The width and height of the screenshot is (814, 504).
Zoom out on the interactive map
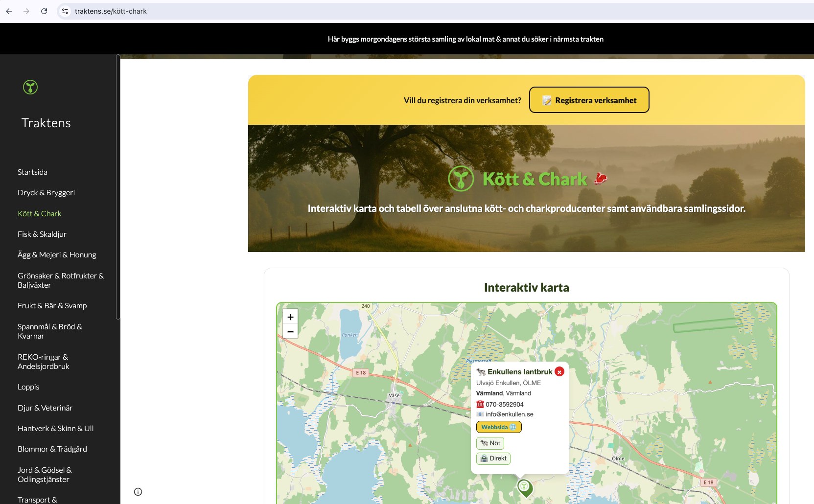pyautogui.click(x=290, y=331)
